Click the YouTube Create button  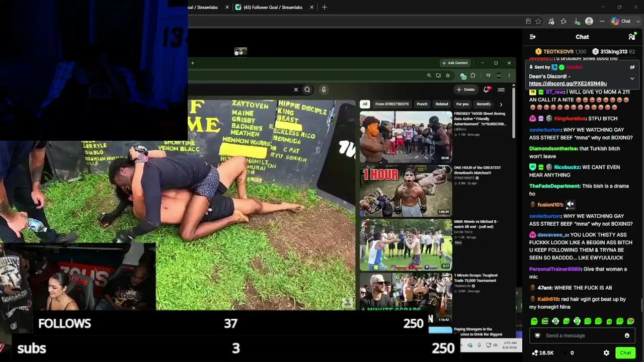[466, 89]
